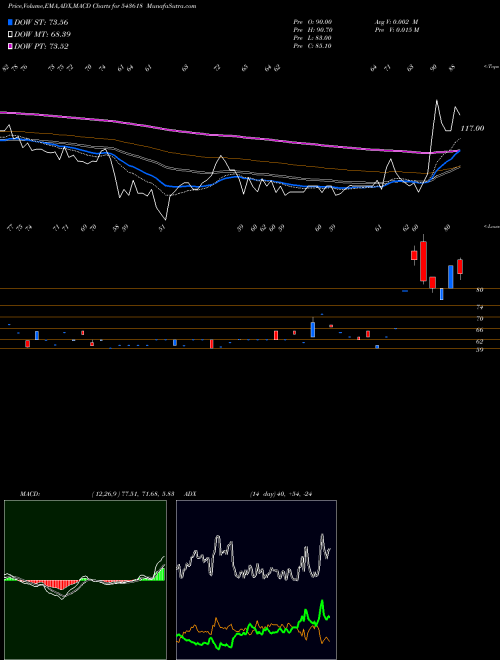The height and width of the screenshot is (660, 500).
Task: Click the 62 price level label
Action: click(x=479, y=341)
